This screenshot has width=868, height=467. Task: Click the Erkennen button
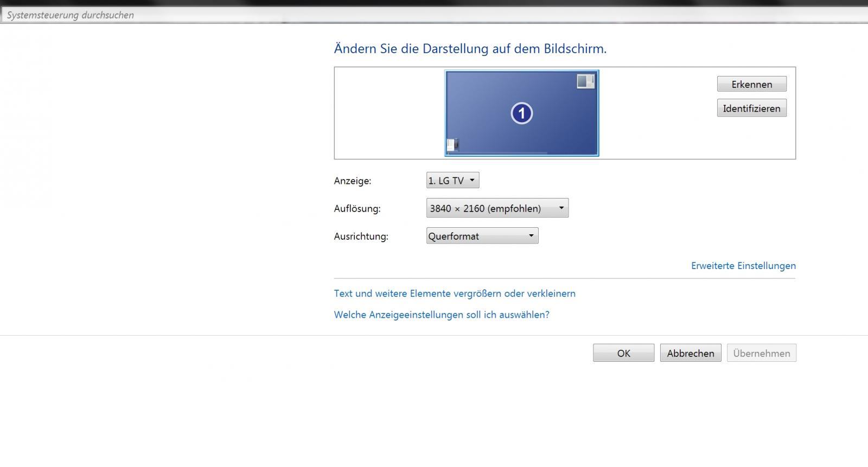point(751,84)
